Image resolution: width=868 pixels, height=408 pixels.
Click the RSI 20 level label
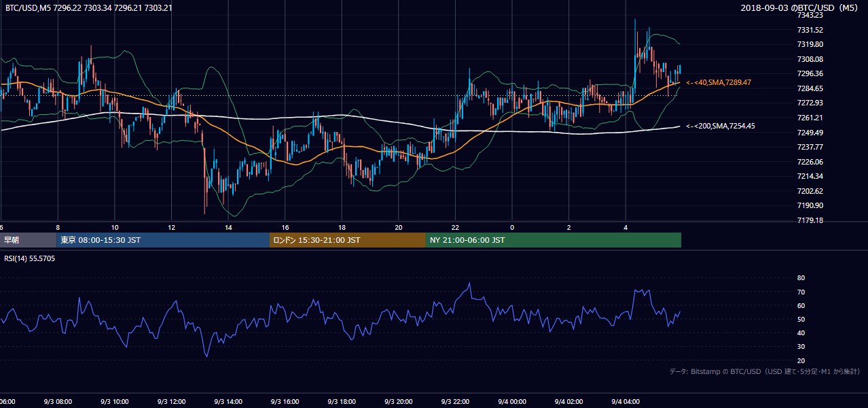tap(801, 360)
